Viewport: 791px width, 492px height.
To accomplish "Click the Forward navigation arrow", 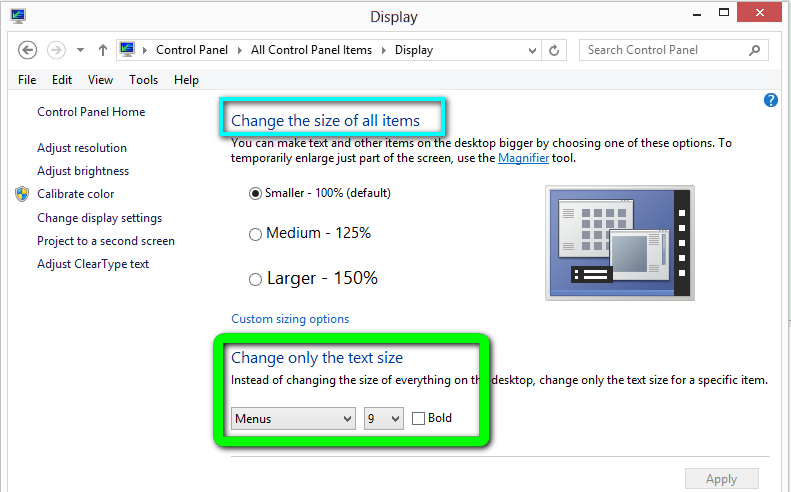I will coord(56,50).
